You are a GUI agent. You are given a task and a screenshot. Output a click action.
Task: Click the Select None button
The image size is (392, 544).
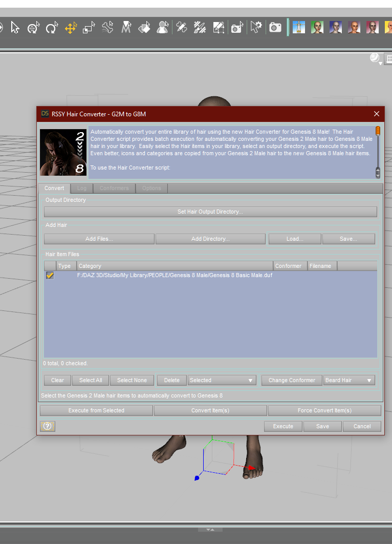click(x=132, y=380)
